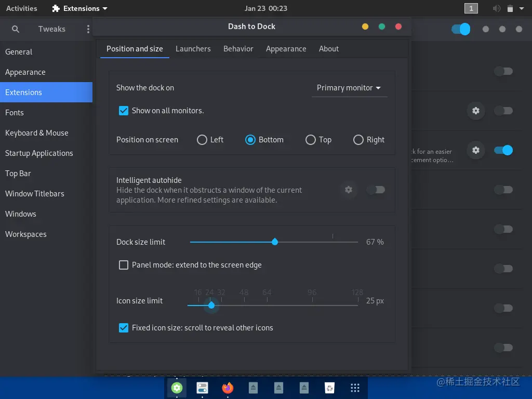Open Windows settings in sidebar
The width and height of the screenshot is (532, 399).
point(46,214)
